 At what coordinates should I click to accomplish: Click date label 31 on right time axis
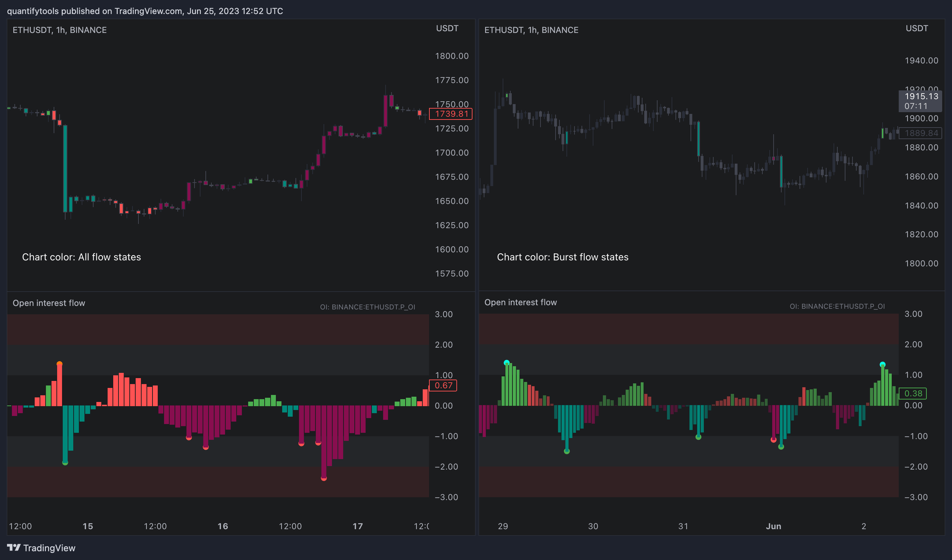[683, 526]
